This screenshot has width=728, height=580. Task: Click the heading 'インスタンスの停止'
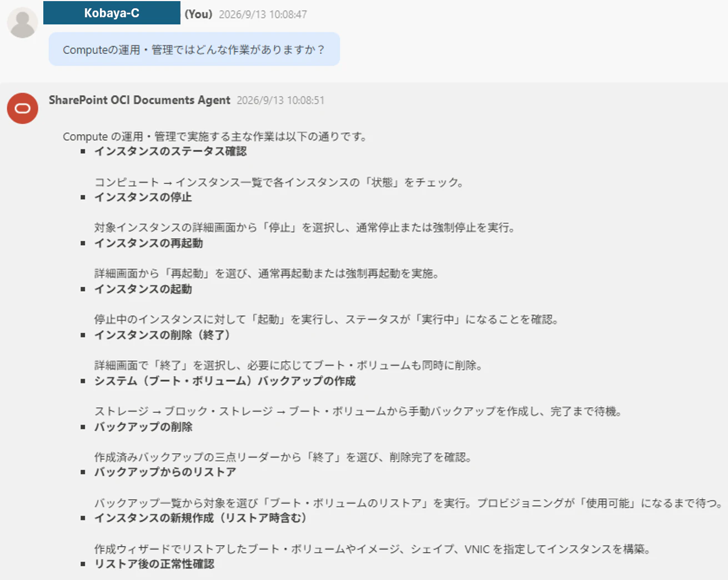[x=143, y=197]
